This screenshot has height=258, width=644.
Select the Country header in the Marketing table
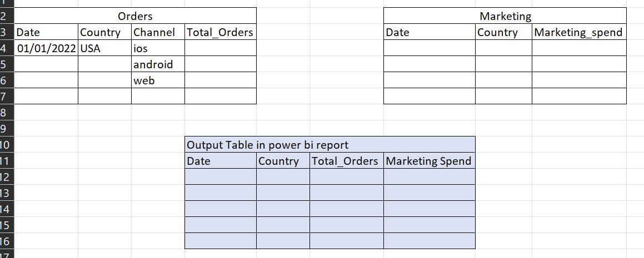[x=504, y=32]
